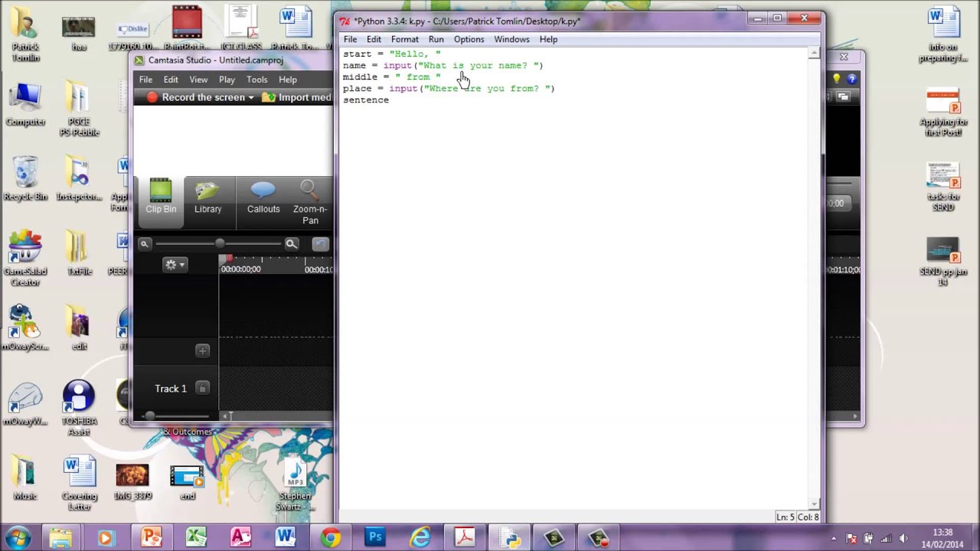Image resolution: width=980 pixels, height=551 pixels.
Task: Select the GameSalad Creator desktop icon
Action: point(25,259)
